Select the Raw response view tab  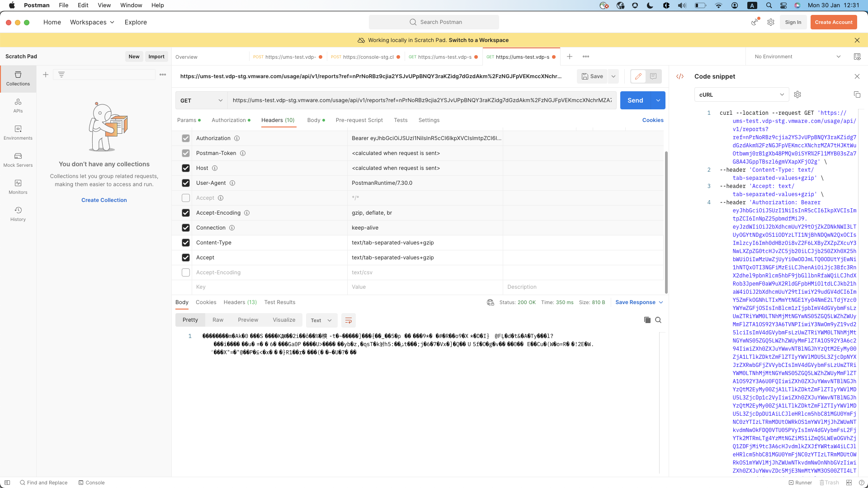(x=218, y=320)
